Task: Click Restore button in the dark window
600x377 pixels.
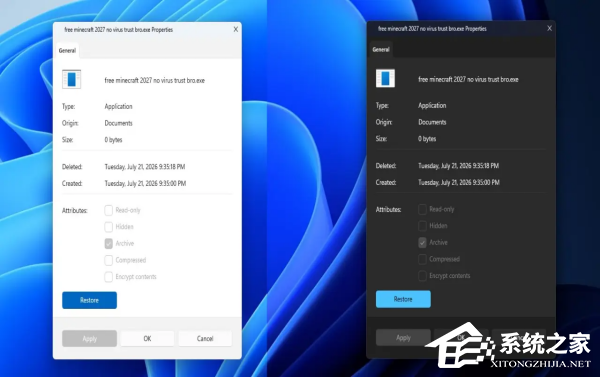Action: point(403,299)
